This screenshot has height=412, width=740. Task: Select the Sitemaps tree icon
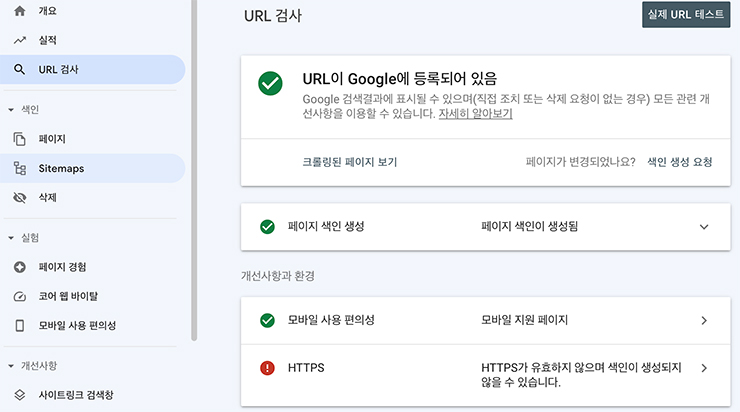point(19,168)
